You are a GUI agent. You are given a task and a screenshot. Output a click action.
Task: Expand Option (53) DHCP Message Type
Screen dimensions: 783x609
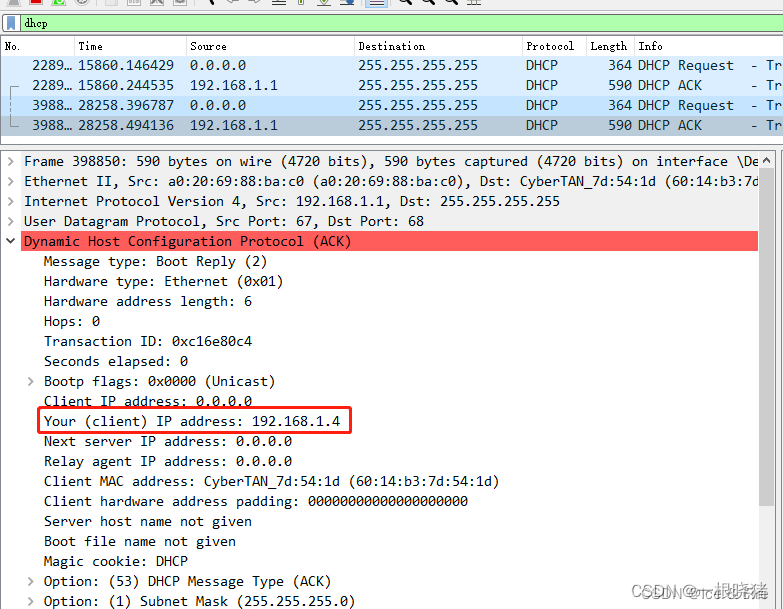pyautogui.click(x=30, y=582)
